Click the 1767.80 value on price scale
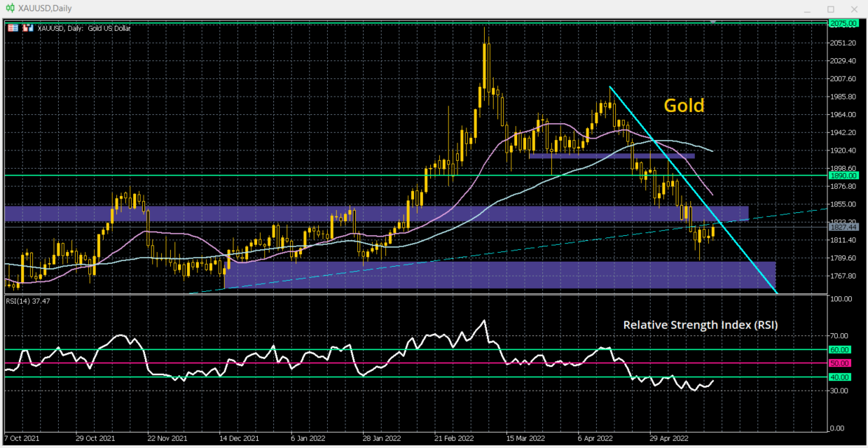 pos(843,276)
